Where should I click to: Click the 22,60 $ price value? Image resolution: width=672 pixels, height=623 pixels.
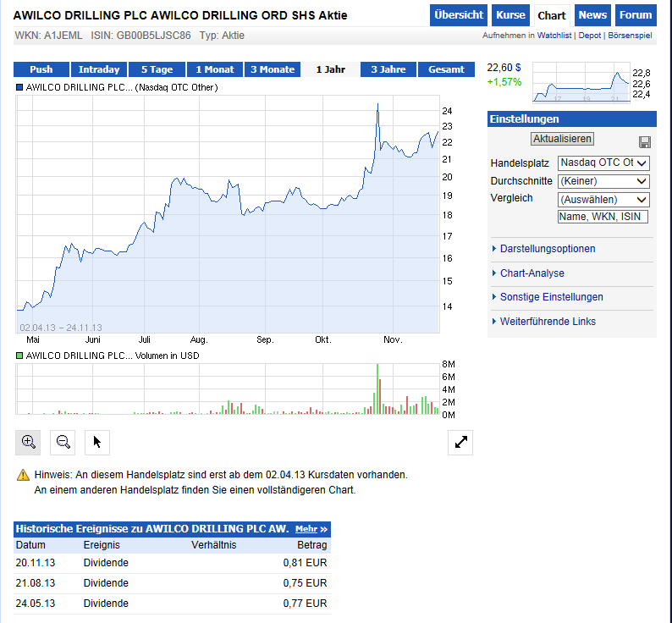504,68
